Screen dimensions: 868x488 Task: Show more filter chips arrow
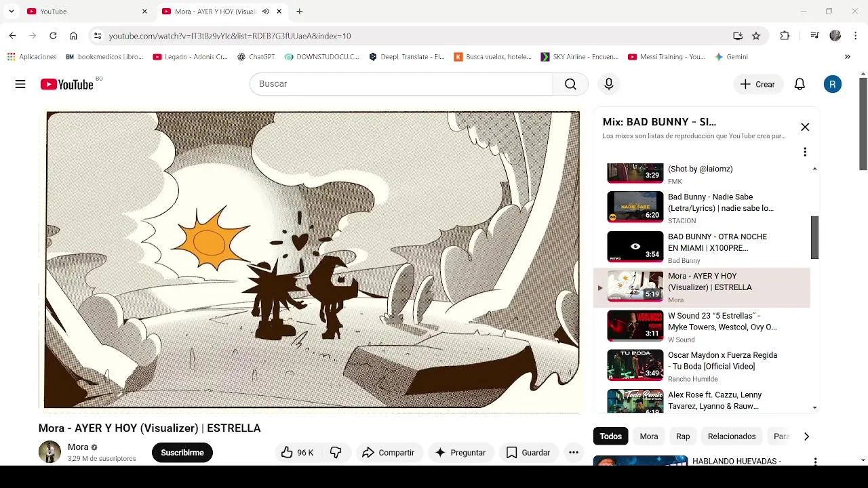point(806,436)
